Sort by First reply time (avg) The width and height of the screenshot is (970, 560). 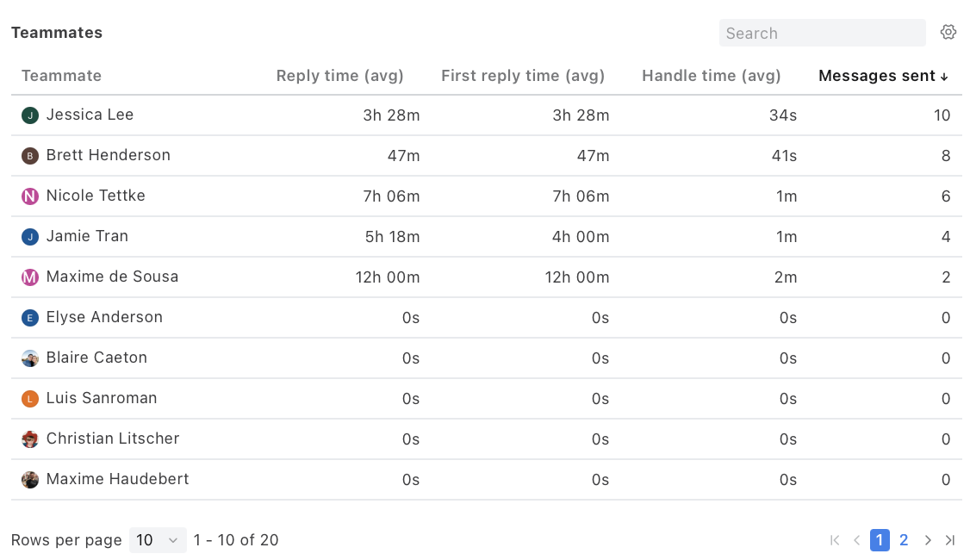[523, 76]
